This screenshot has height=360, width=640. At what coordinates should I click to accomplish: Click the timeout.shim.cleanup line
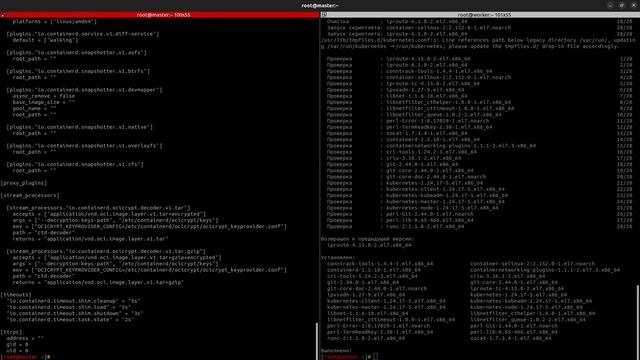[x=73, y=301]
